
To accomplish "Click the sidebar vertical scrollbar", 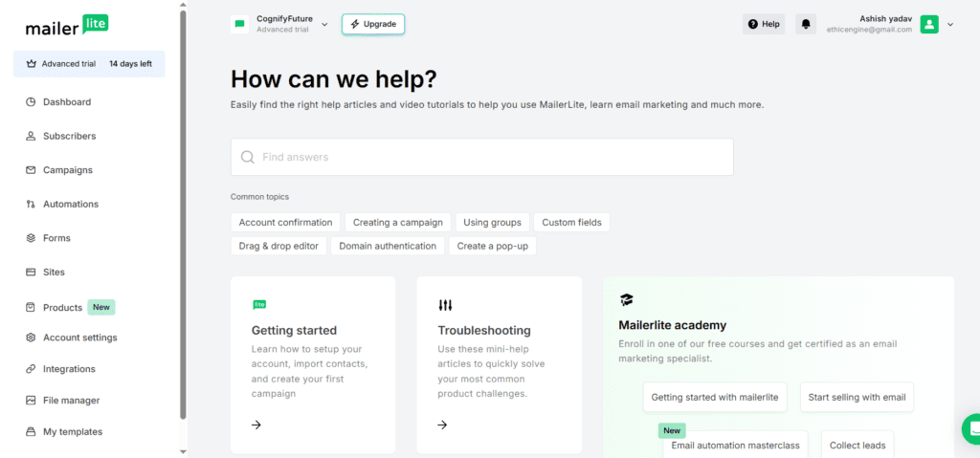I will point(183,214).
